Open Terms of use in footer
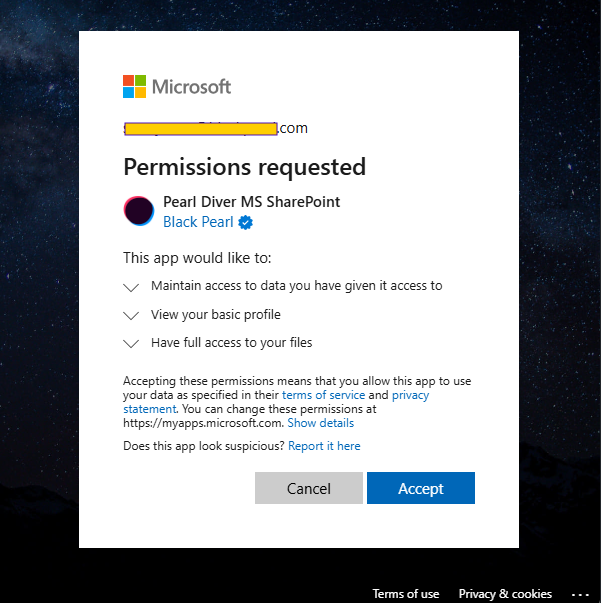 [x=405, y=594]
